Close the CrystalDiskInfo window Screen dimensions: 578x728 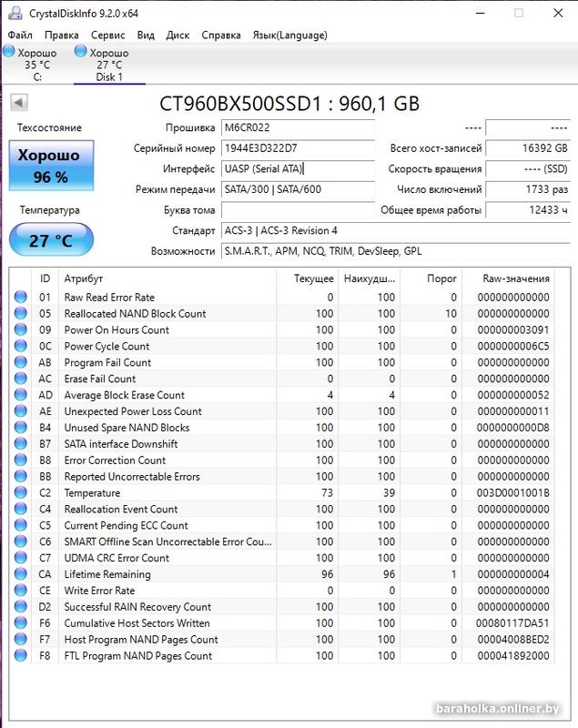point(558,13)
